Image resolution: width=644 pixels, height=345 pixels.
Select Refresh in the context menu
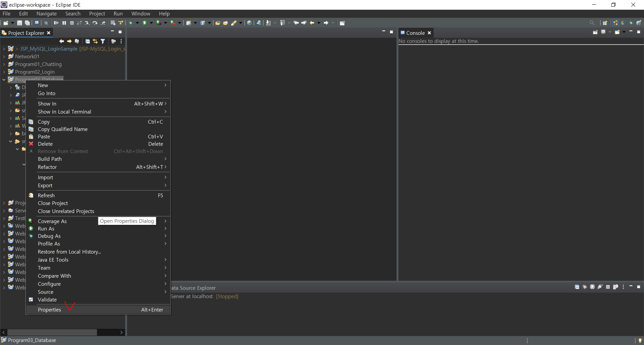(98, 195)
